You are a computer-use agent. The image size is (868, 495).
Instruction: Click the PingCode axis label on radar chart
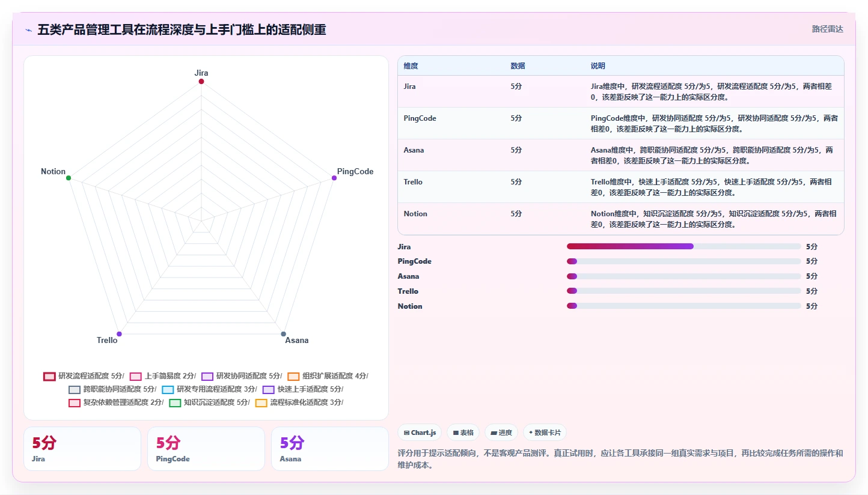pyautogui.click(x=355, y=171)
